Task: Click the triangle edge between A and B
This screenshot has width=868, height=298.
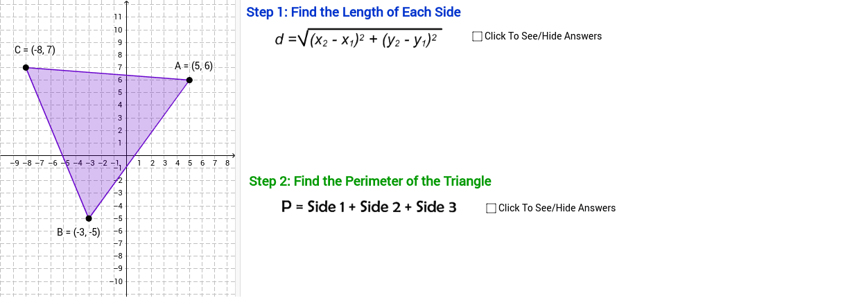Action: click(x=139, y=150)
